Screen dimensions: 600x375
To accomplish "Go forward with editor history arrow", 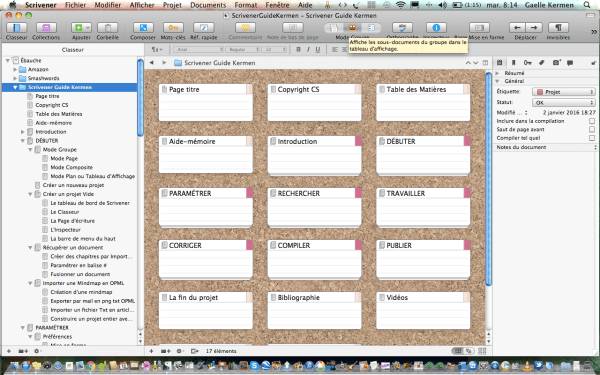I will [164, 63].
